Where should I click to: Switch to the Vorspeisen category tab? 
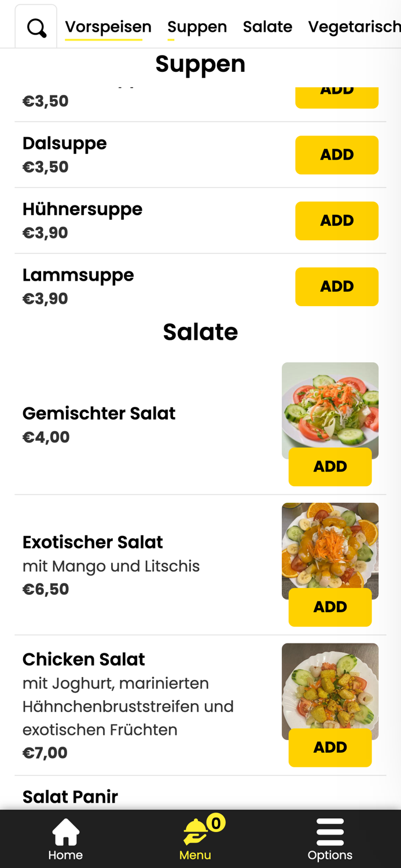pos(108,26)
